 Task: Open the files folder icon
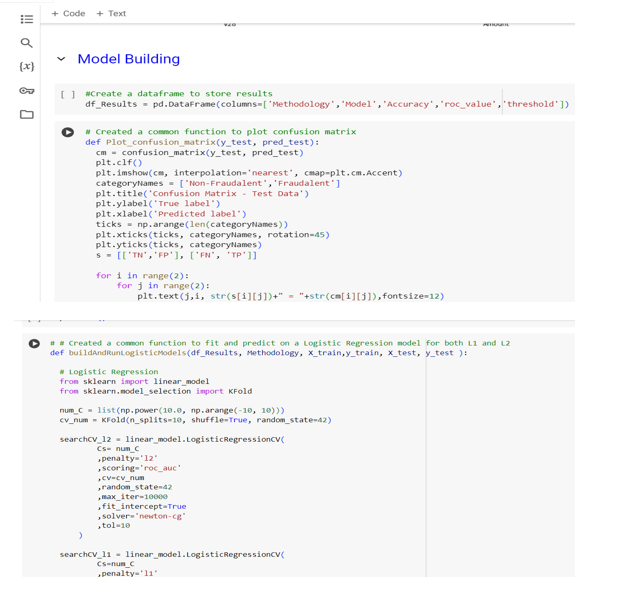click(x=27, y=114)
